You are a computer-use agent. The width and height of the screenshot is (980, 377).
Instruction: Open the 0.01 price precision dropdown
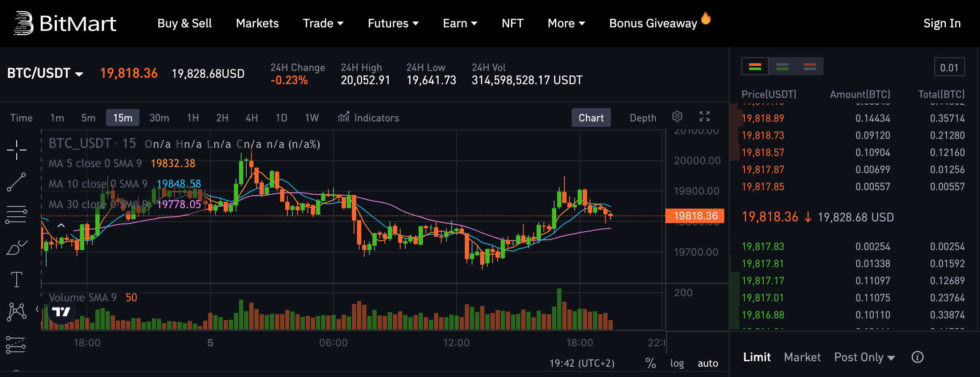[x=949, y=67]
